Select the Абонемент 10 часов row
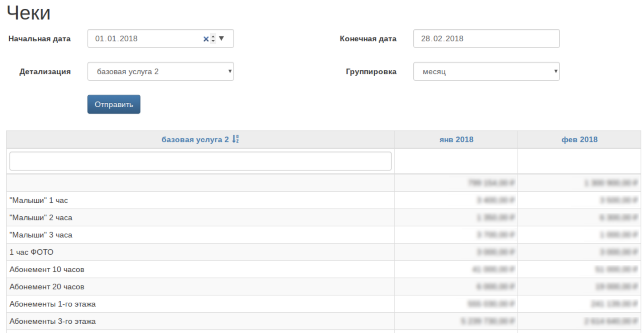Image resolution: width=644 pixels, height=333 pixels. click(x=323, y=269)
